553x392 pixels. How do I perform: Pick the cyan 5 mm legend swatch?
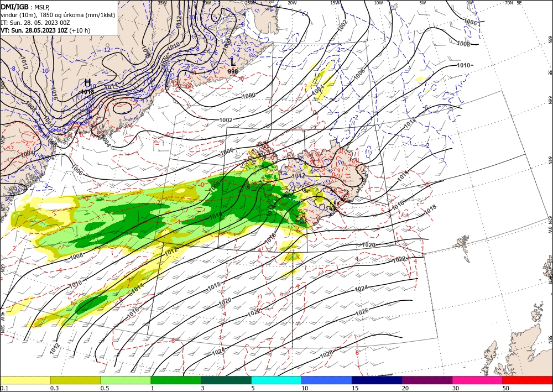pyautogui.click(x=276, y=380)
